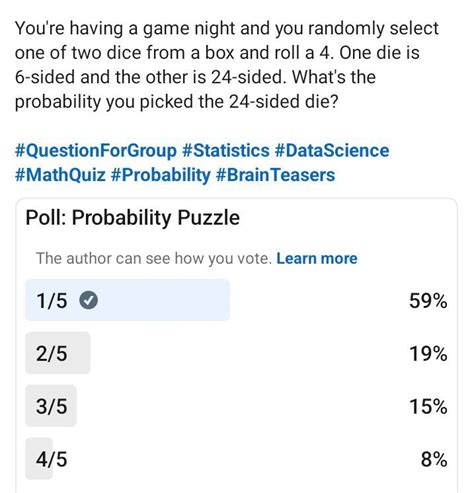Open the #Statistics hashtag

pyautogui.click(x=226, y=151)
